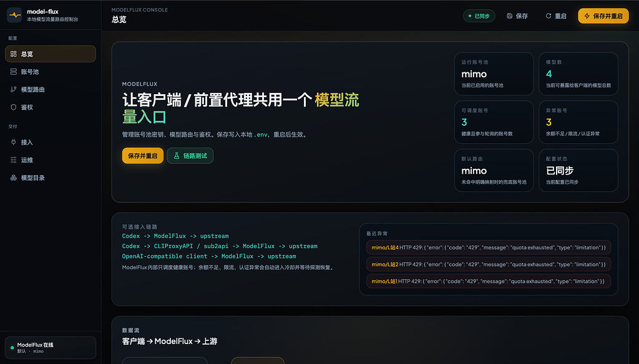Open the 总览 sidebar item
639x364 pixels.
51,54
